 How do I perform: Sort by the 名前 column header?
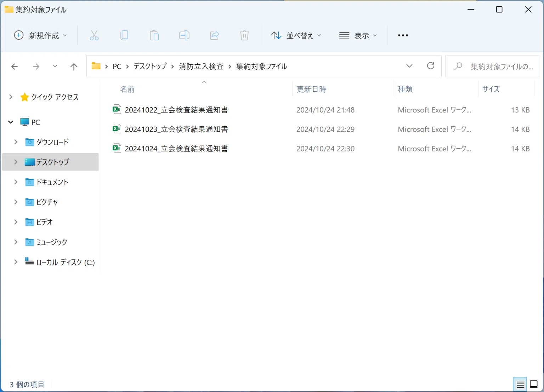point(127,89)
